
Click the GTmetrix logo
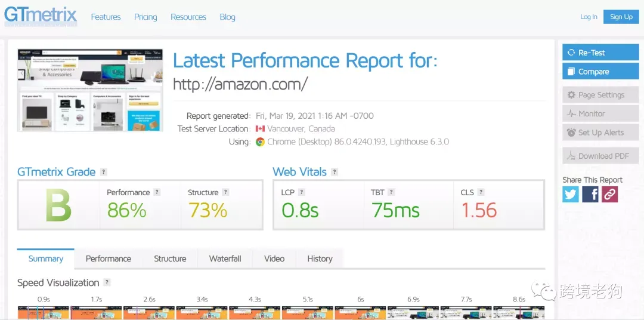click(x=41, y=16)
